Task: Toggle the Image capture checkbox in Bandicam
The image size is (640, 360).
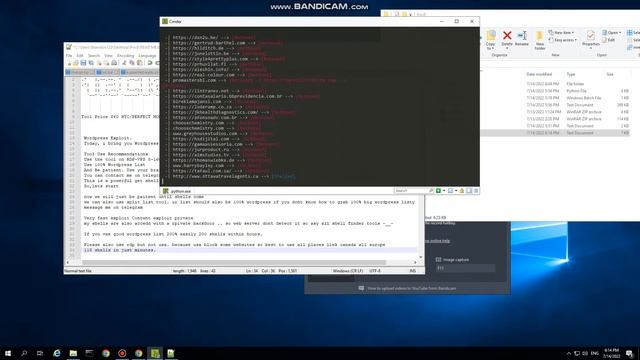Action: (438, 260)
